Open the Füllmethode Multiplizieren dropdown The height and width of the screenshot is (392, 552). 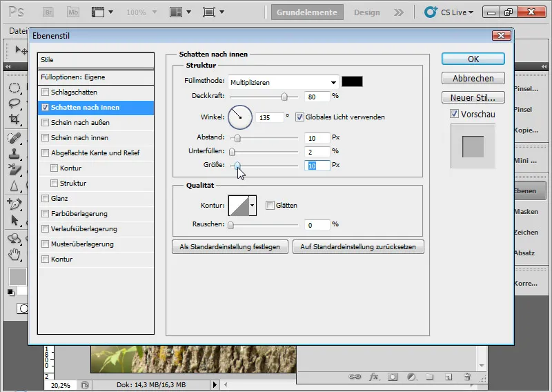(x=284, y=82)
